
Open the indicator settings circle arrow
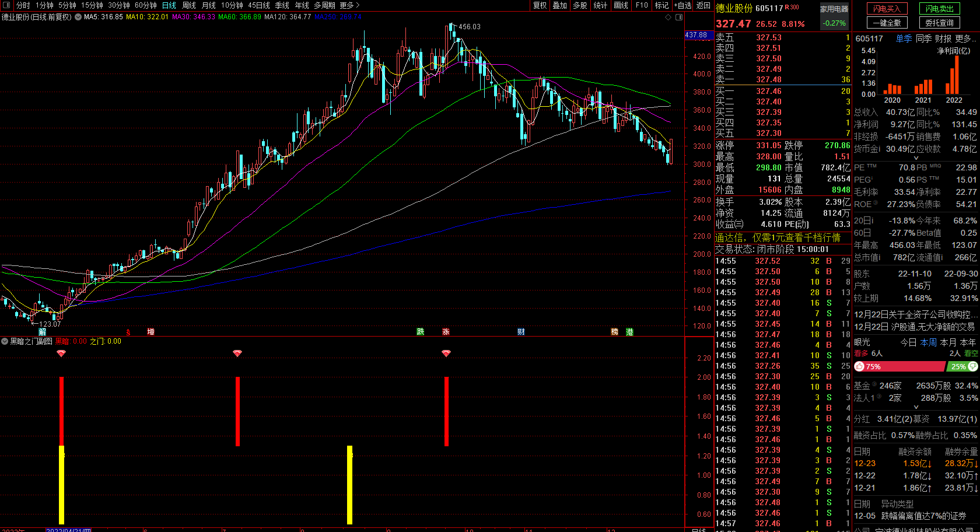pyautogui.click(x=78, y=17)
